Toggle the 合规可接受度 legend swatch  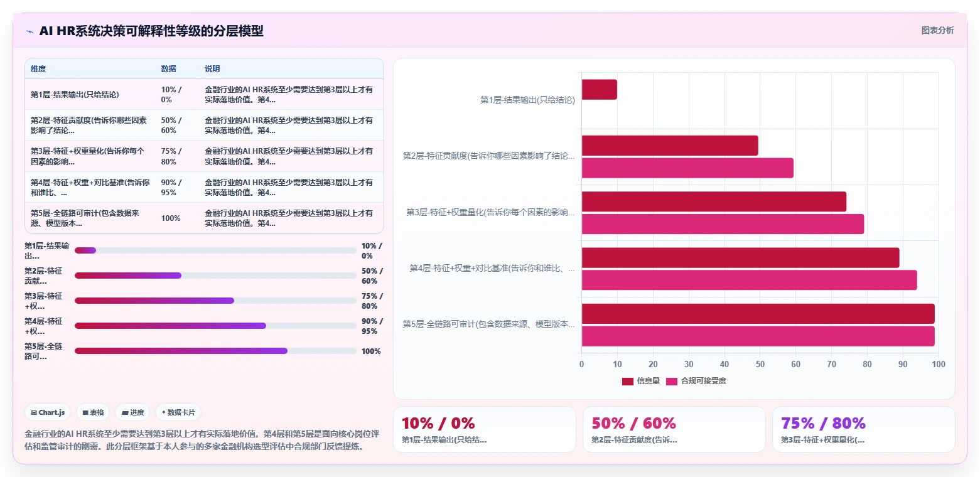tap(672, 381)
